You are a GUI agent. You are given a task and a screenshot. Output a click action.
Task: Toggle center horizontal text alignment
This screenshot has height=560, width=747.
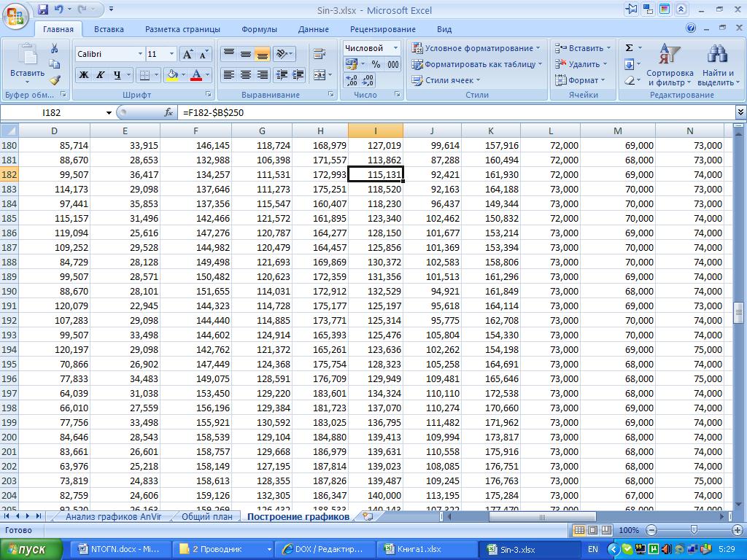pyautogui.click(x=246, y=75)
